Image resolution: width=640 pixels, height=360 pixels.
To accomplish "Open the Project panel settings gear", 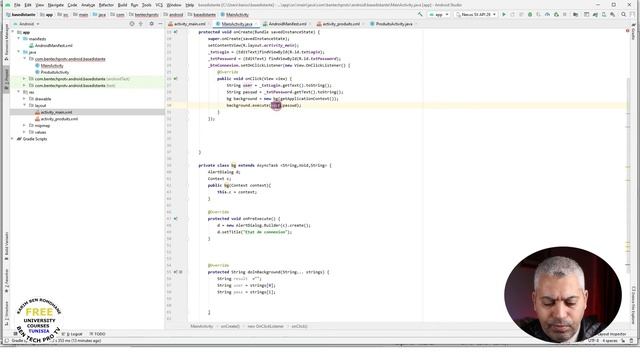I will (151, 24).
